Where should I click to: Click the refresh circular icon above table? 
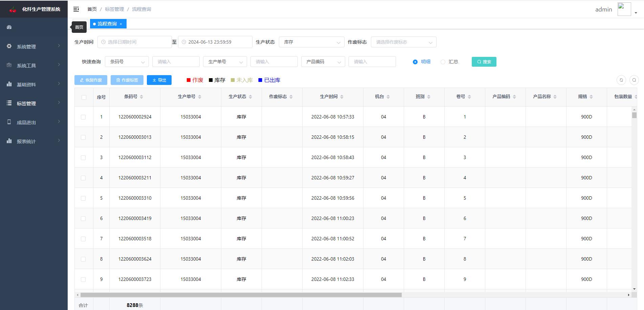click(x=621, y=80)
